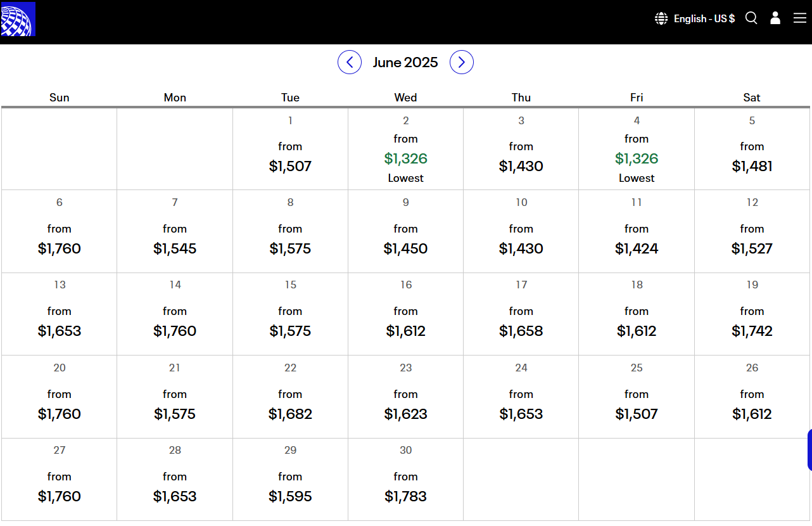Click the United Airlines globe logo
The width and height of the screenshot is (812, 526).
(18, 19)
